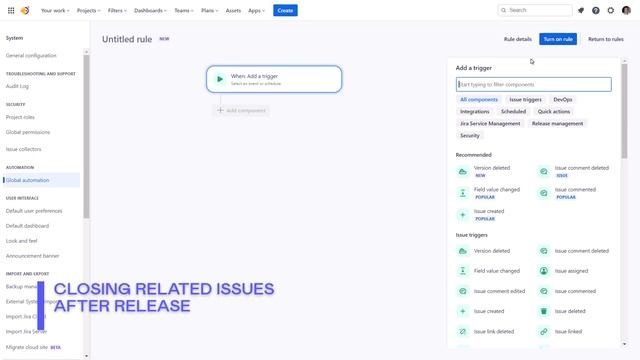Expand the Plans dropdown menu
Image resolution: width=640 pixels, height=360 pixels.
pyautogui.click(x=210, y=11)
